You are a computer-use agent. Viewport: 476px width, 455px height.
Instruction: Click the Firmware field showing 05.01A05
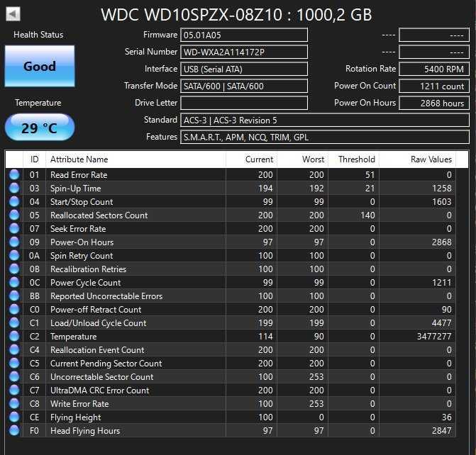(244, 35)
